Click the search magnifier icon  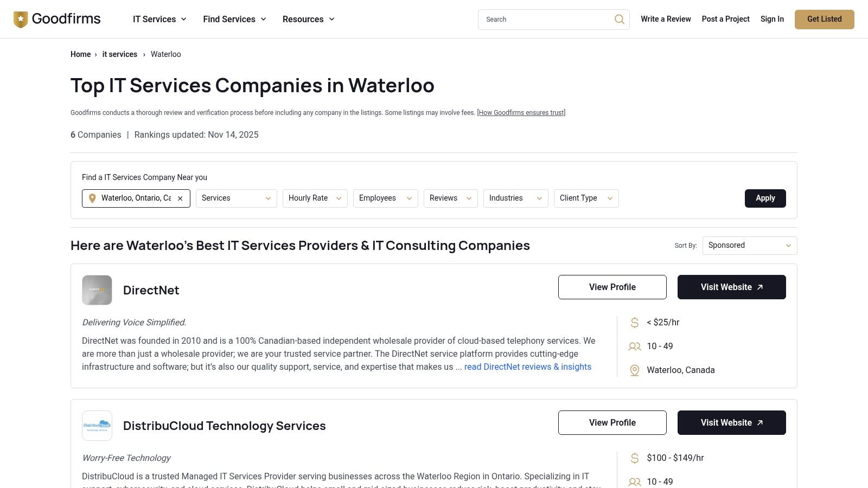point(618,19)
